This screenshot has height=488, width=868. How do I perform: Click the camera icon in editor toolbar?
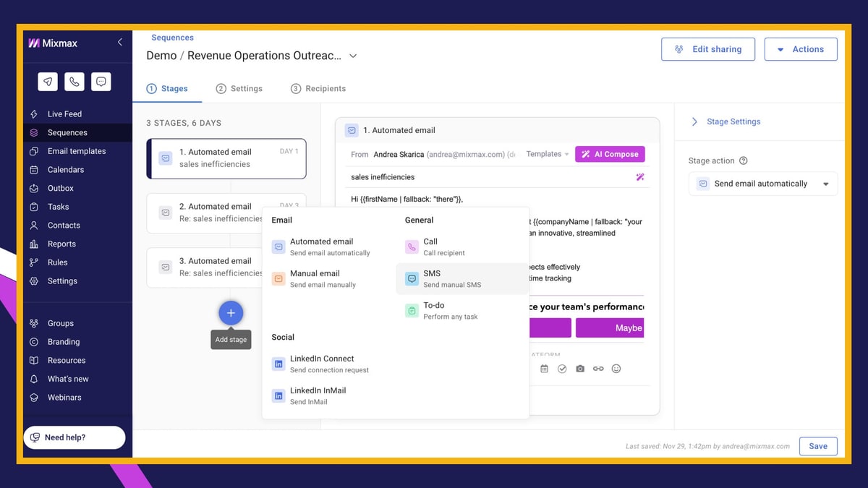click(580, 369)
